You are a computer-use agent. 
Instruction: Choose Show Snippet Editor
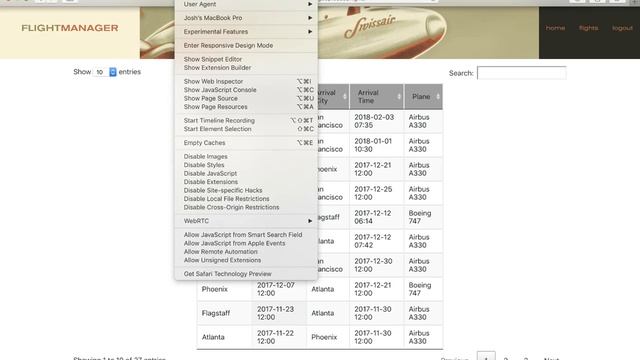coord(246,59)
